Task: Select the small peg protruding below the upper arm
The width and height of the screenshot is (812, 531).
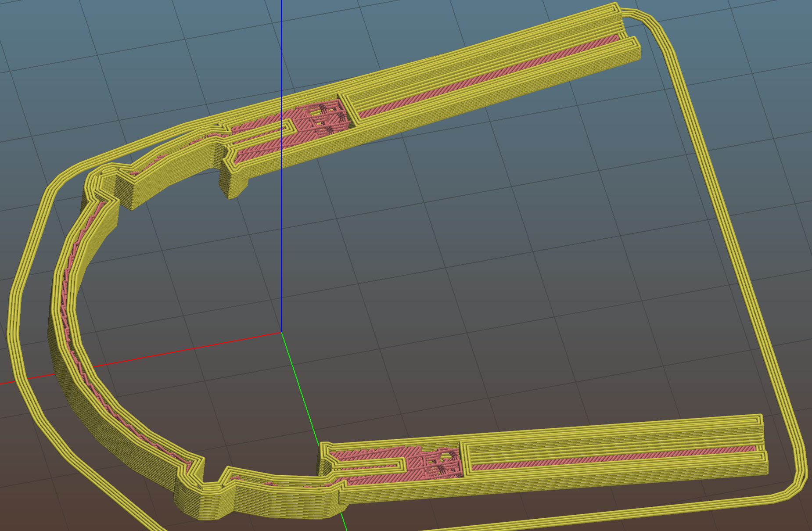Action: click(233, 184)
